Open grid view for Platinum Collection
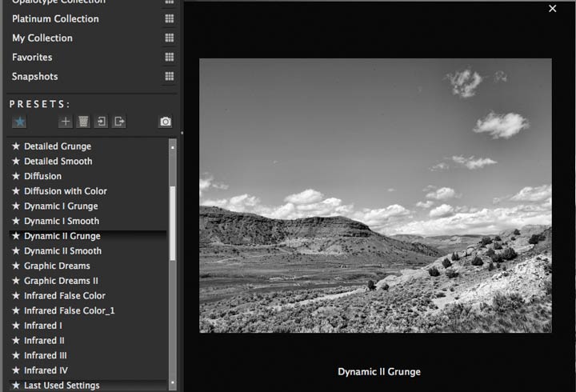The image size is (576, 392). coord(170,18)
